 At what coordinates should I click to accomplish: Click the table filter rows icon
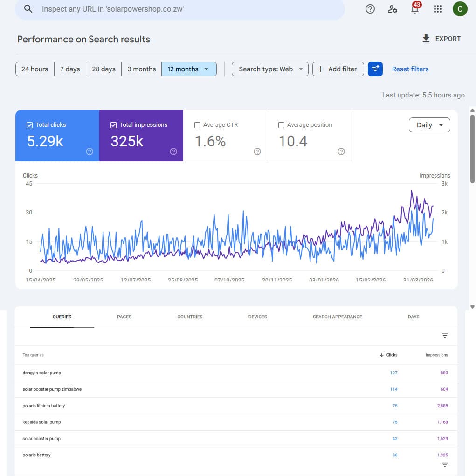tap(445, 336)
